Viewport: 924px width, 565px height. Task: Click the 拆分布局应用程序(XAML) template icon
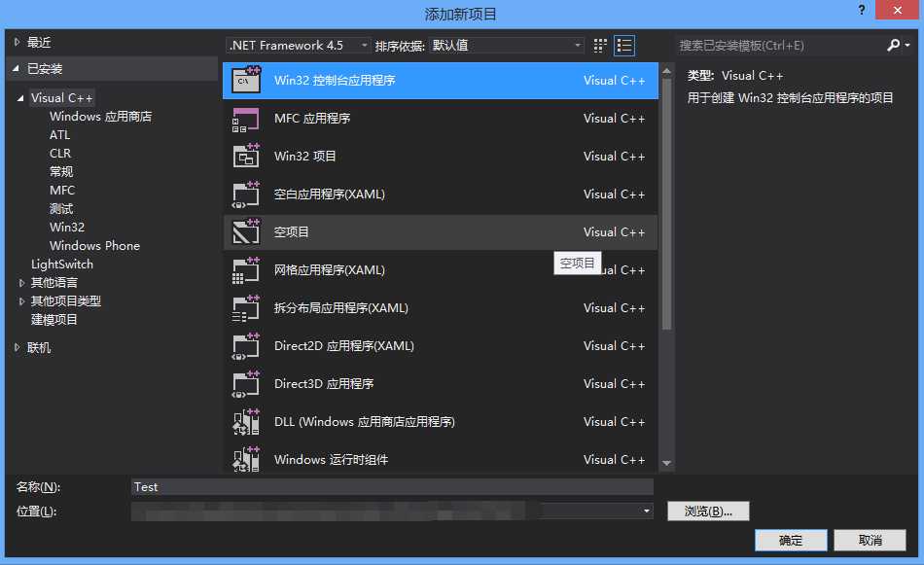pyautogui.click(x=246, y=308)
